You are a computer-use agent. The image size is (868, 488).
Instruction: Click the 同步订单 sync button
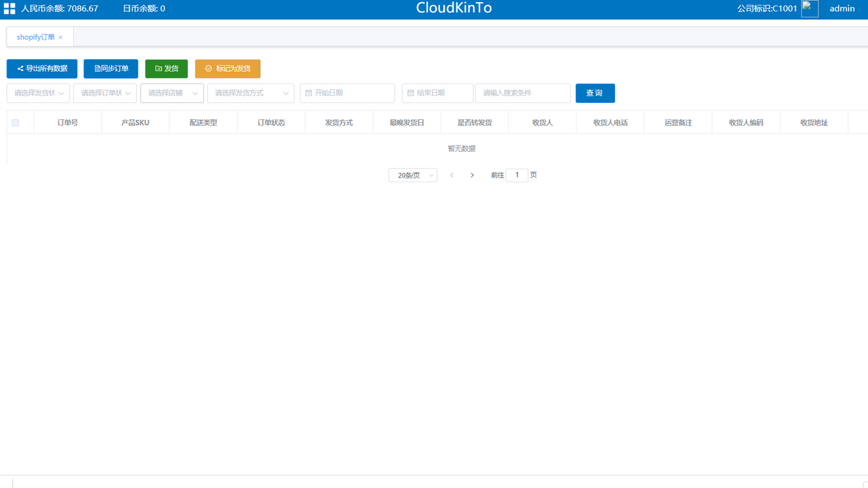pos(111,68)
